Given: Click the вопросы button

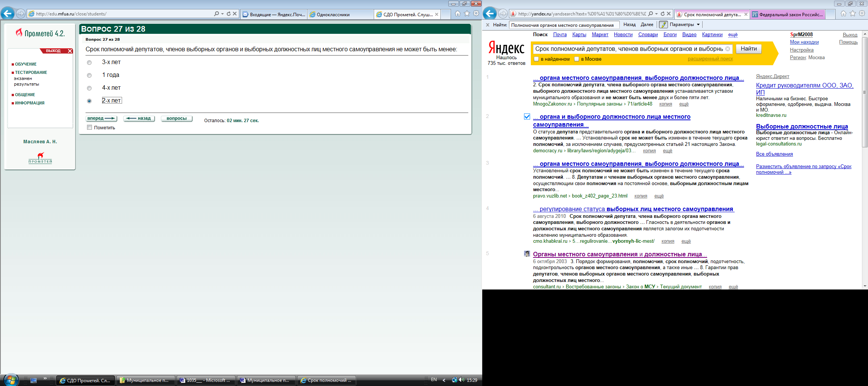Looking at the screenshot, I should point(177,118).
